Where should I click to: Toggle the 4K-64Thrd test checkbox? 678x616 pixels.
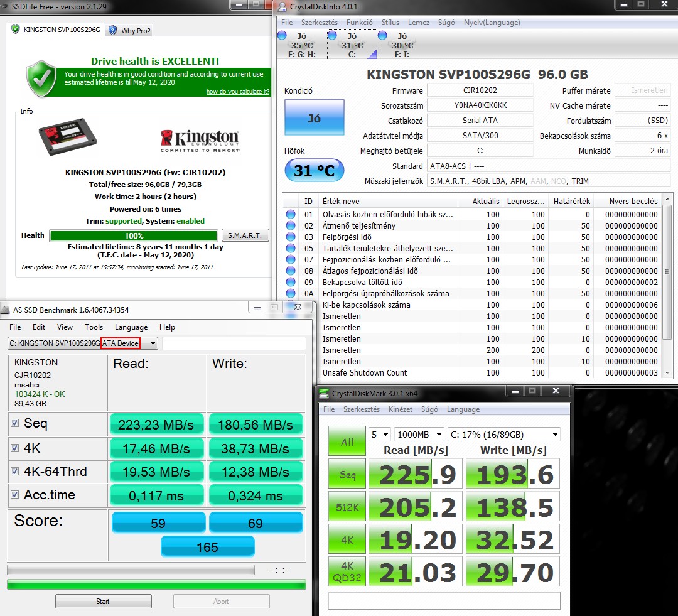(x=14, y=471)
